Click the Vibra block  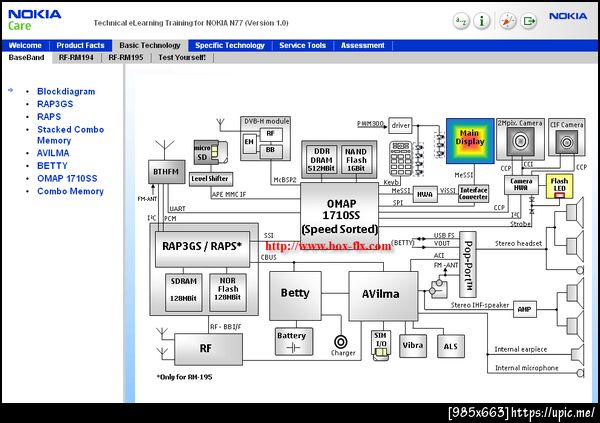(x=412, y=346)
